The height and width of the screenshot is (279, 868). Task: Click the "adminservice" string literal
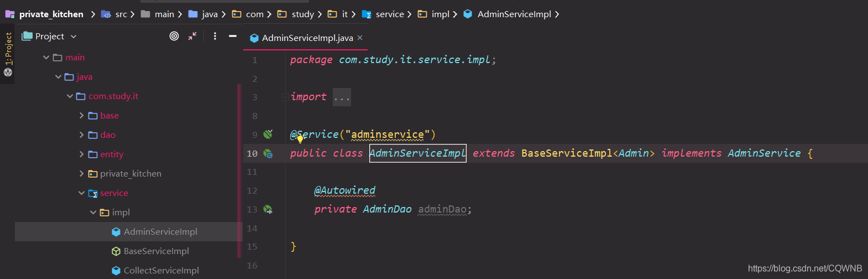point(388,135)
